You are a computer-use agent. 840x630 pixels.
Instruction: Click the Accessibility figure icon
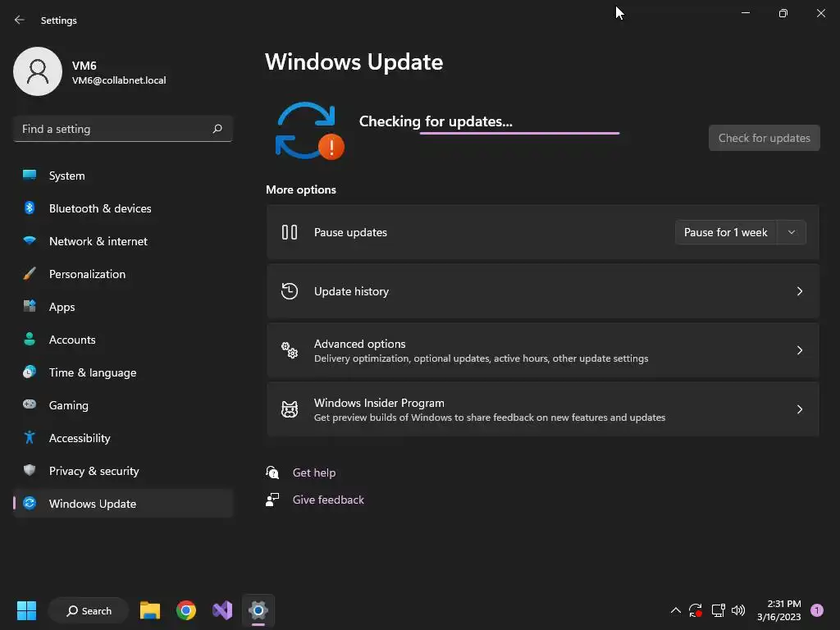point(30,438)
